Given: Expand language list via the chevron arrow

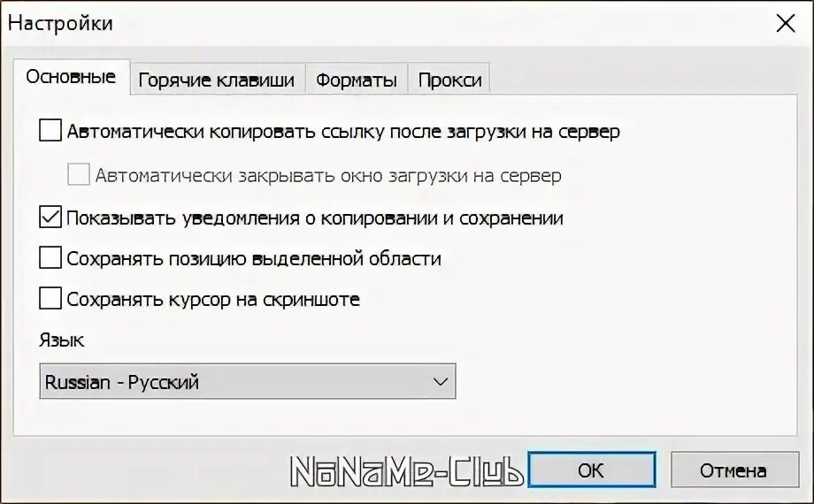Looking at the screenshot, I should pos(441,382).
